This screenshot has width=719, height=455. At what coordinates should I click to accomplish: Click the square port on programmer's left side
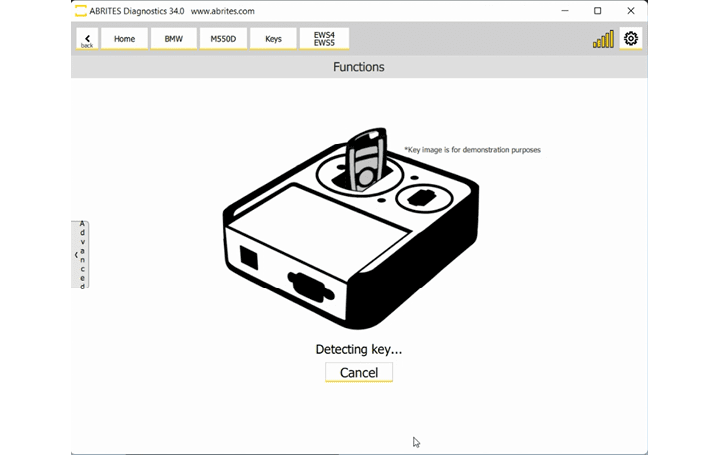pos(248,259)
